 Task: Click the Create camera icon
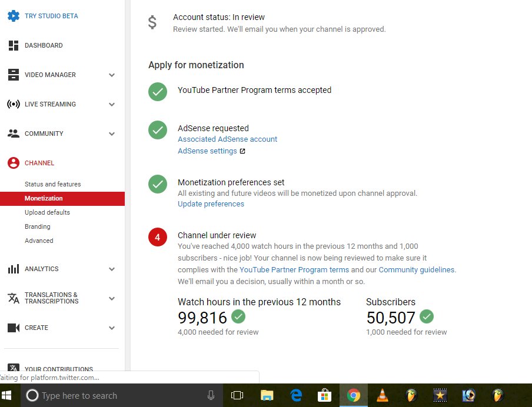14,328
